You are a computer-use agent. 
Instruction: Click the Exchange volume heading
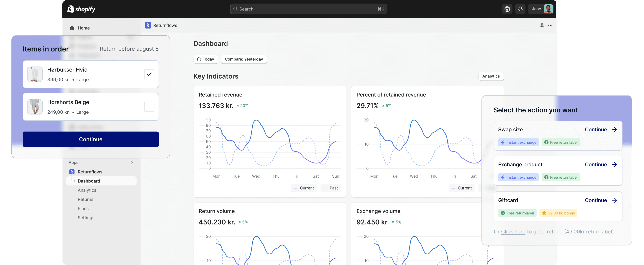tap(378, 211)
